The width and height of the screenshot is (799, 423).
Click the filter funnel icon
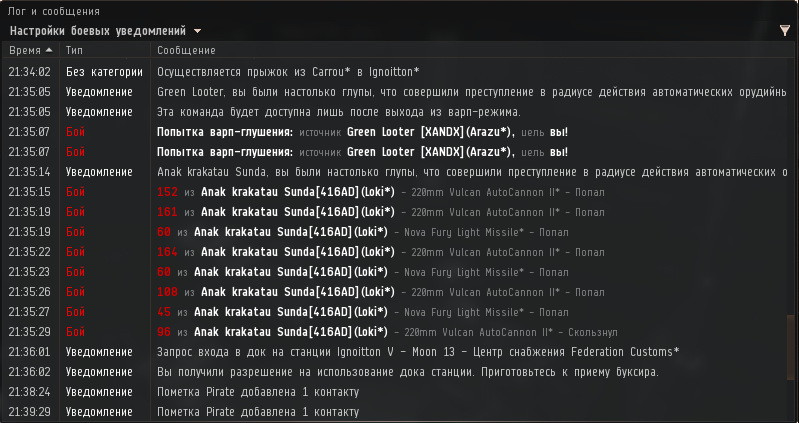785,31
